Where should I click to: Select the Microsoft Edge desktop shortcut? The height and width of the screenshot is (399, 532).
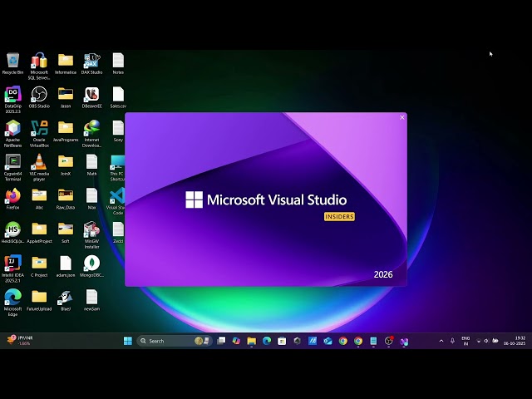click(x=13, y=303)
